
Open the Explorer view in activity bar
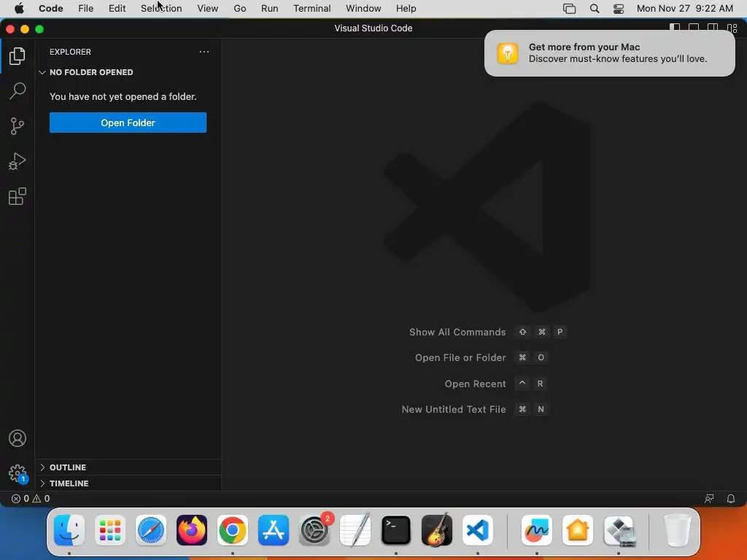(x=18, y=56)
